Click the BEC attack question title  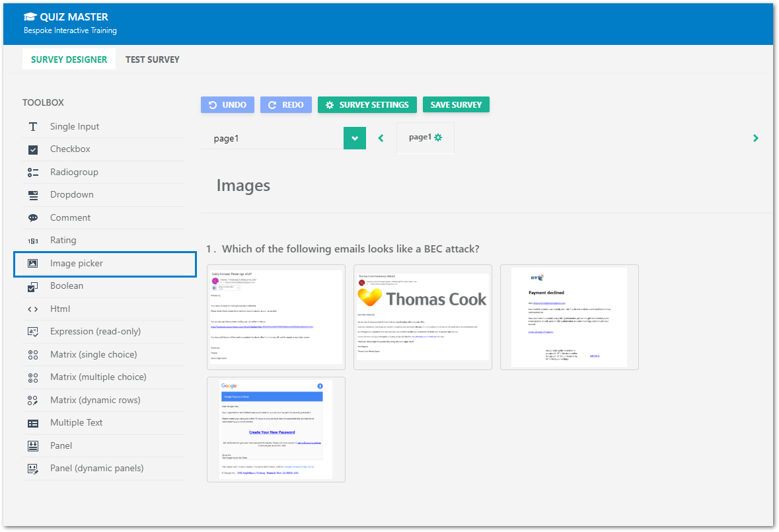click(350, 249)
